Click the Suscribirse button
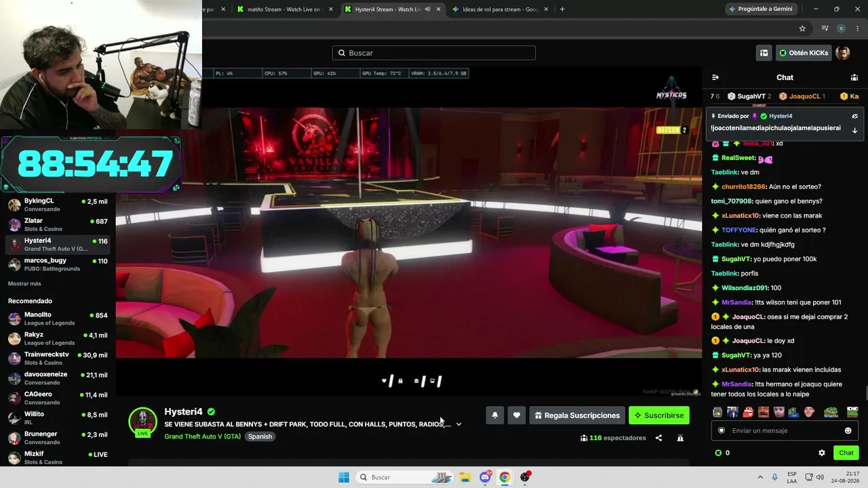868x488 pixels. click(x=659, y=415)
